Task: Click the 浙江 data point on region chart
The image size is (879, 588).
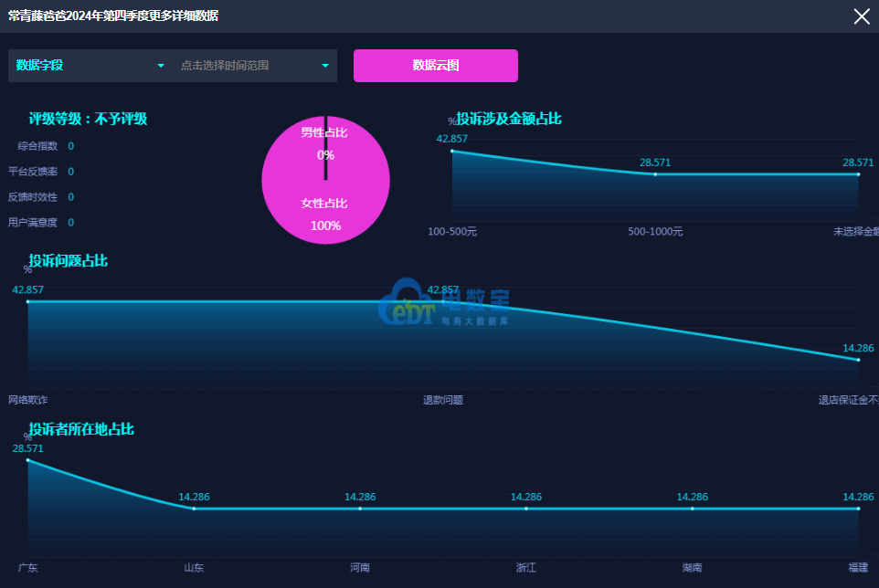Action: [x=526, y=509]
